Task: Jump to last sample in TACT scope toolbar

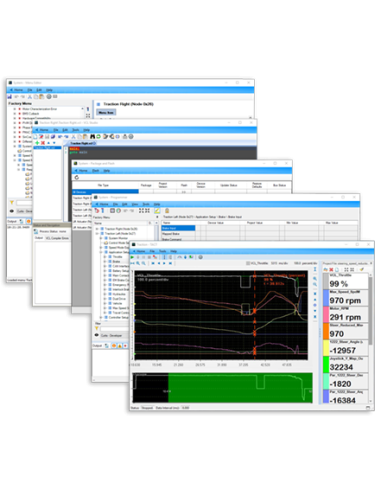Action: pos(170,263)
